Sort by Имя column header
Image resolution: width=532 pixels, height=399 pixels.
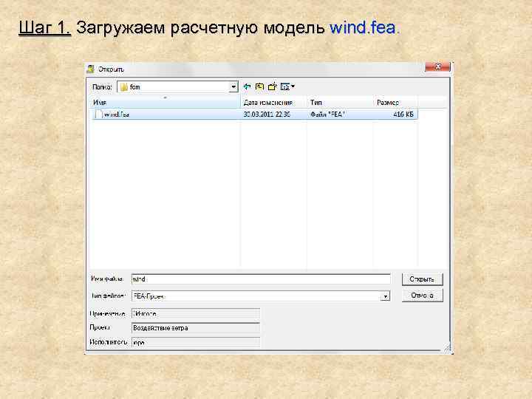tap(166, 103)
